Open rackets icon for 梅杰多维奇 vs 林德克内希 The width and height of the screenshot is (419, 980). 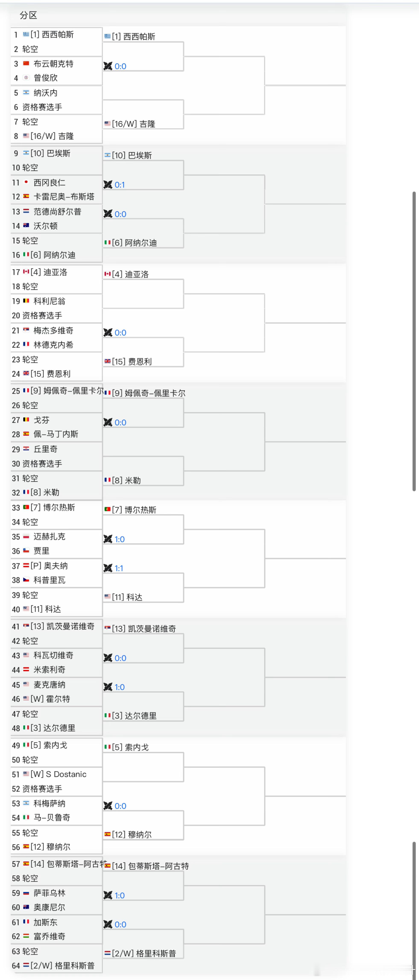click(x=108, y=332)
